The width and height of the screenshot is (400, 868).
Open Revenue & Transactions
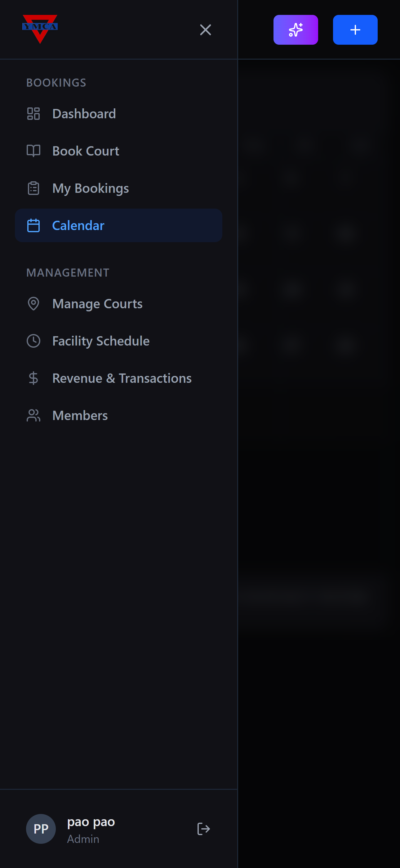click(x=118, y=378)
